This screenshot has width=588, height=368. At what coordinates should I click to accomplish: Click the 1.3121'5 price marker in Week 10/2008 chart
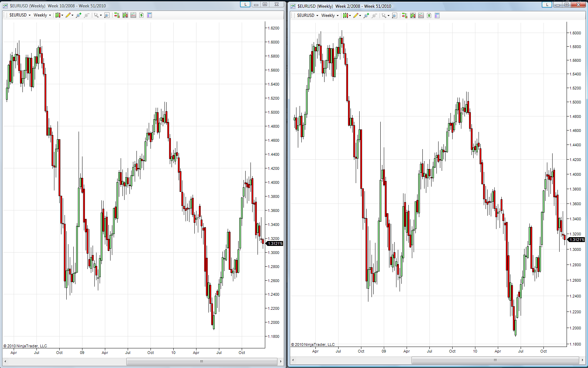coord(275,243)
